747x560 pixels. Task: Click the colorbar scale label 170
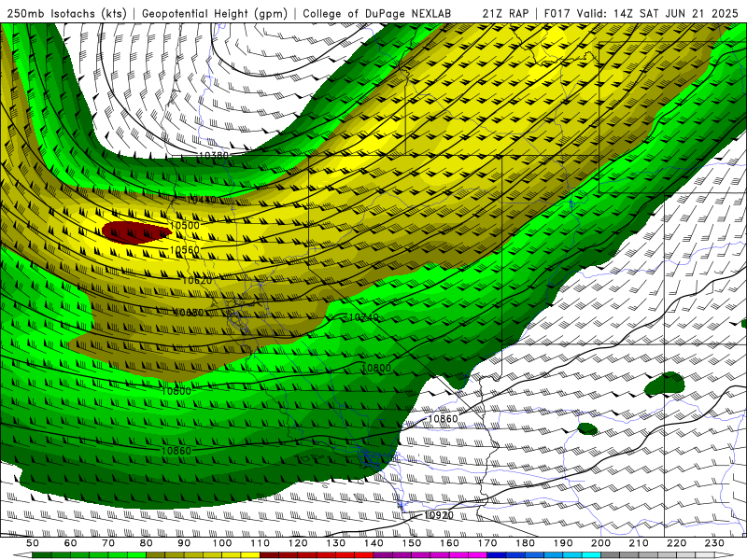click(x=487, y=543)
